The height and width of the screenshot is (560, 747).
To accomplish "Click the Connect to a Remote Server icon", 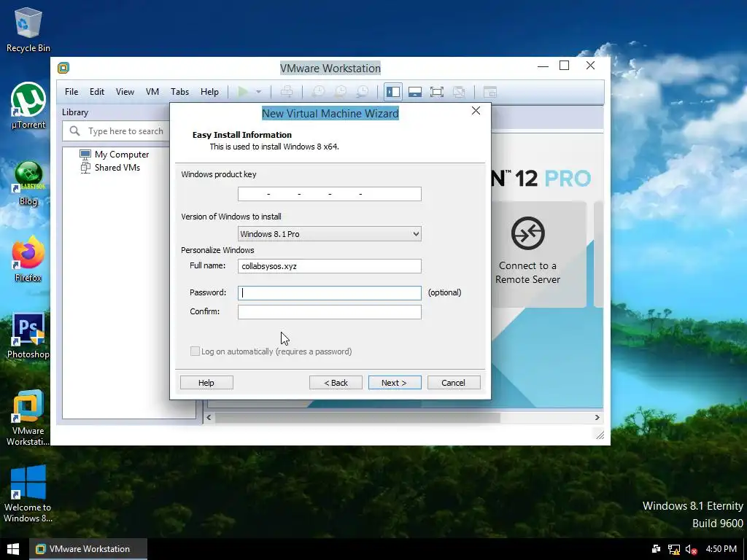I will click(528, 233).
